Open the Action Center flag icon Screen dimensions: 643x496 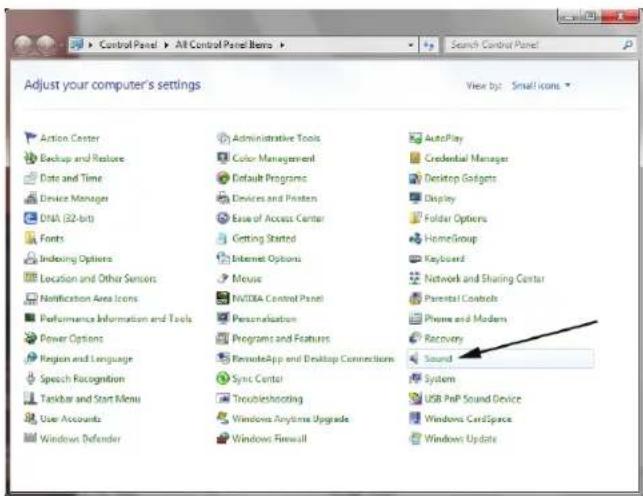pyautogui.click(x=30, y=138)
